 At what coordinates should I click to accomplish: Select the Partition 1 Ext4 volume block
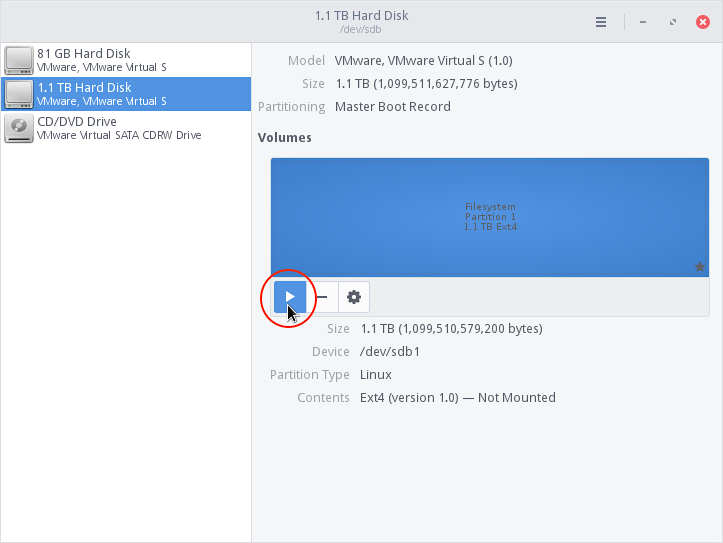pyautogui.click(x=489, y=217)
